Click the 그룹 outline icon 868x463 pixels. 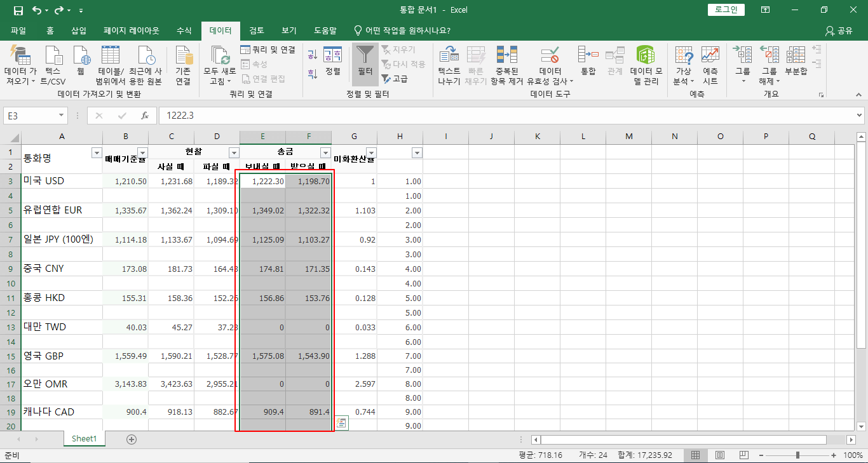(x=743, y=55)
